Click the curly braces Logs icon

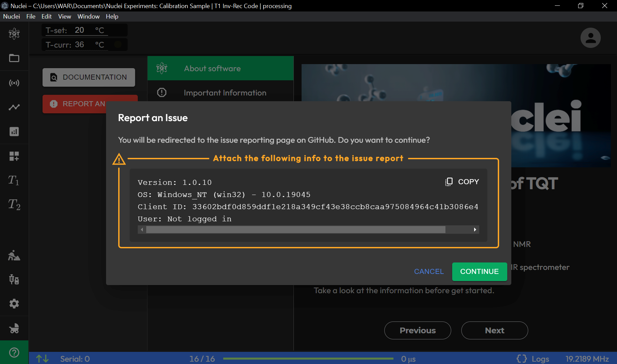click(521, 359)
